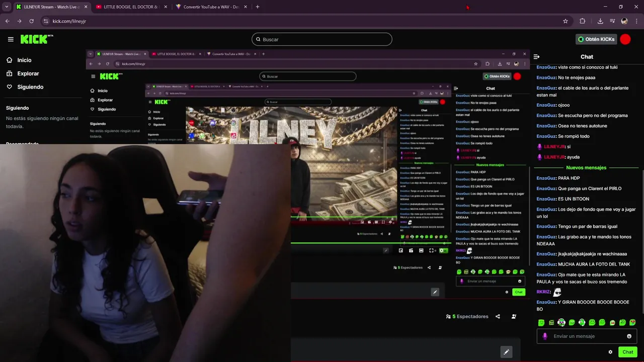
Task: Open browser downloads icon
Action: (x=600, y=21)
